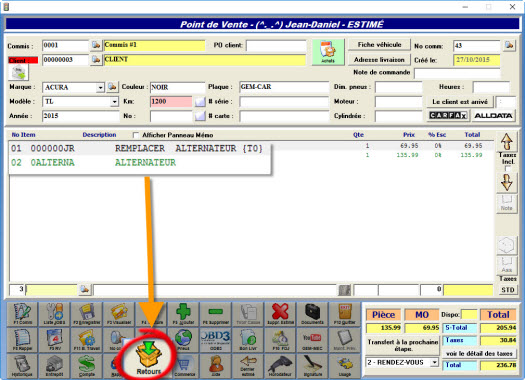Open the RENDEZ-VOUS stage dropdown
The image size is (525, 380).
coord(434,362)
